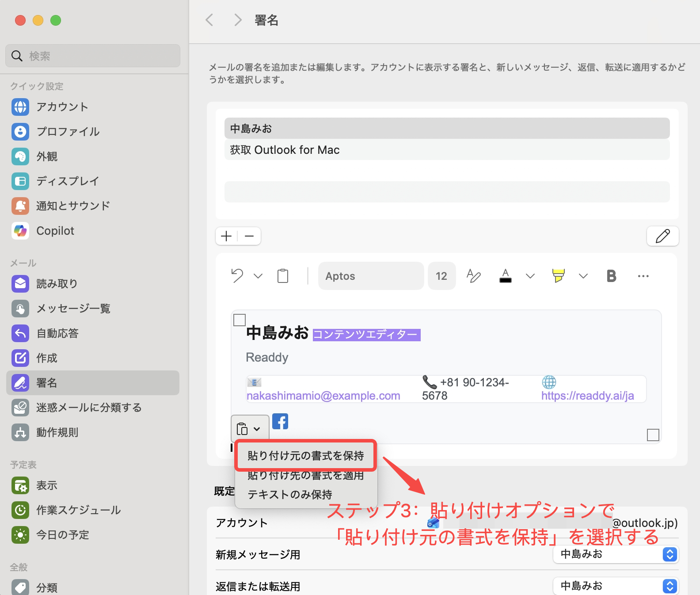Image resolution: width=700 pixels, height=595 pixels.
Task: Open 作業スケジュール settings
Action: 93,510
